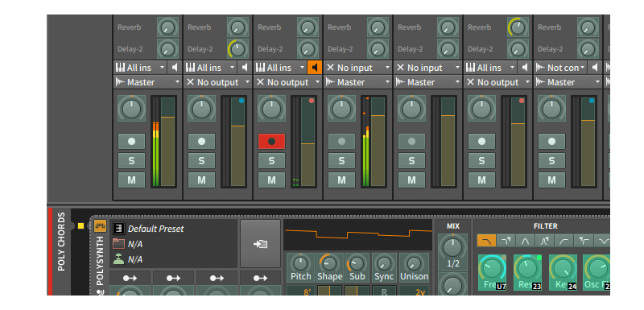Solo the channel with Not con input
This screenshot has width=644, height=310.
[x=551, y=160]
